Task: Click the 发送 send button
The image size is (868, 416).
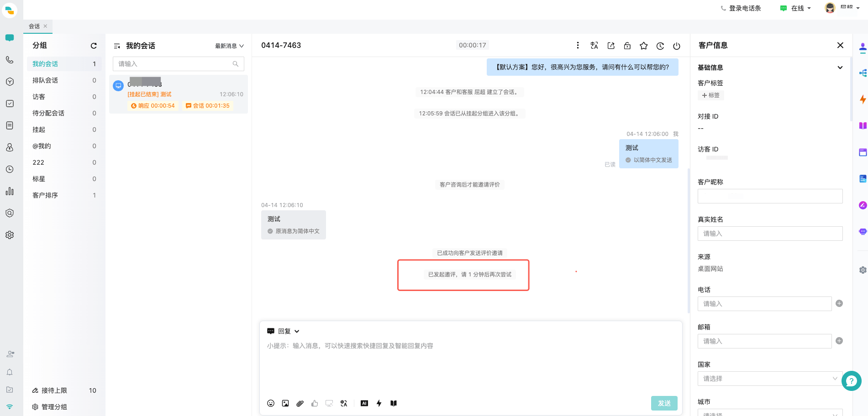Action: [664, 403]
